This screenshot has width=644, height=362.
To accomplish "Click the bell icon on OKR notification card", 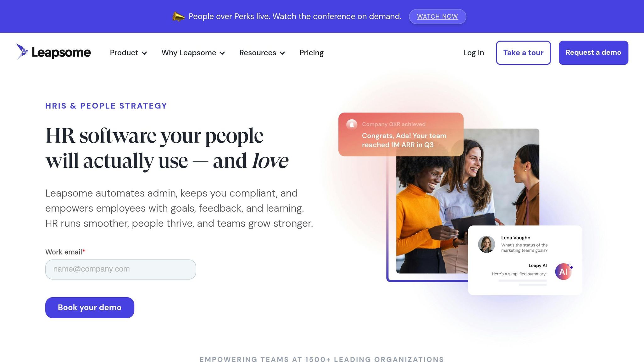I will (352, 124).
